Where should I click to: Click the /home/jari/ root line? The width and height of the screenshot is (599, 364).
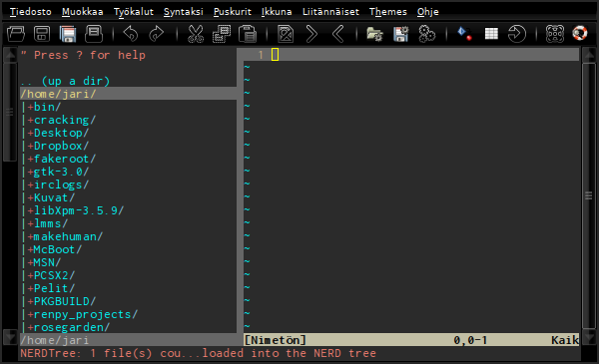pyautogui.click(x=129, y=94)
